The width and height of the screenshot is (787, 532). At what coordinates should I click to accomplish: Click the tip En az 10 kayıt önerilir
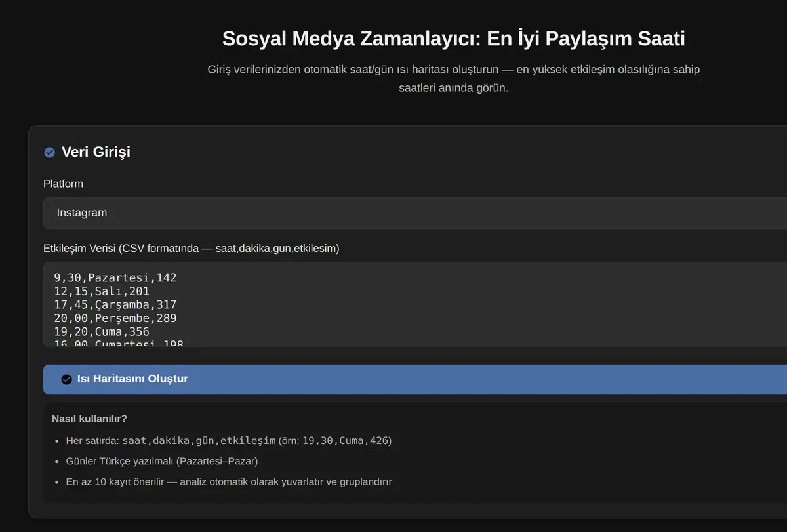pos(229,482)
